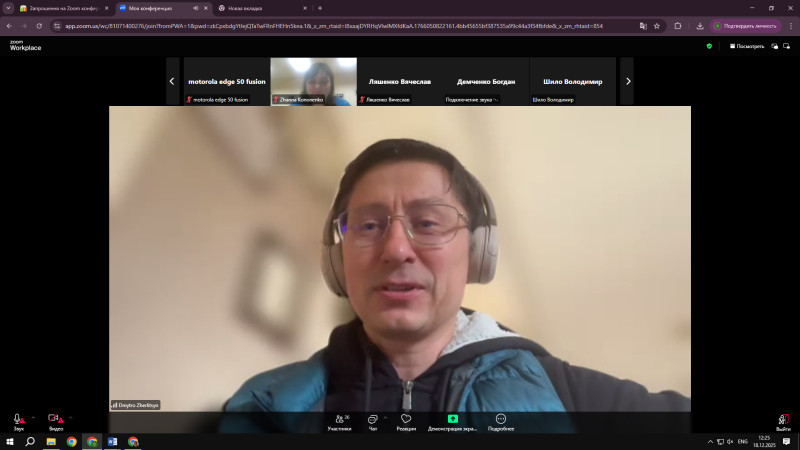Image resolution: width=800 pixels, height=450 pixels.
Task: Expand audio options arrow next to Звук
Action: [x=33, y=416]
